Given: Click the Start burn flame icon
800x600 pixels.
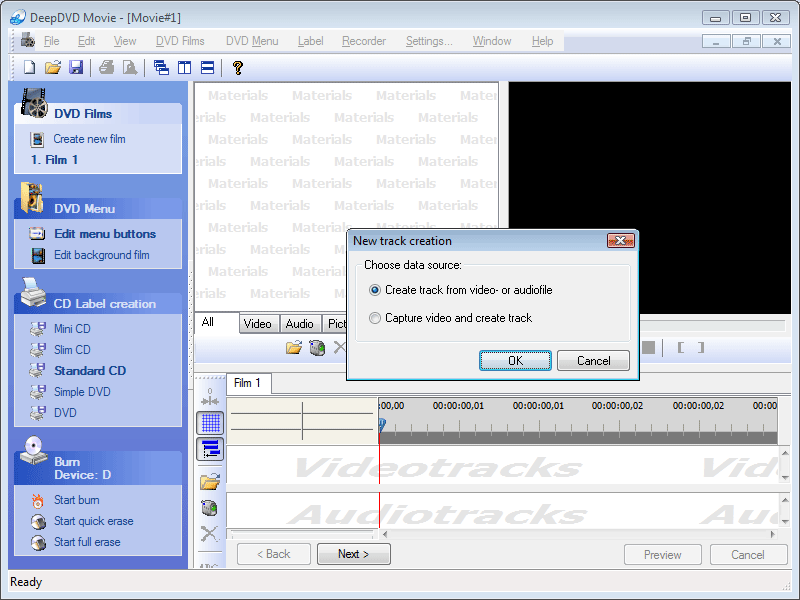Looking at the screenshot, I should tap(37, 501).
